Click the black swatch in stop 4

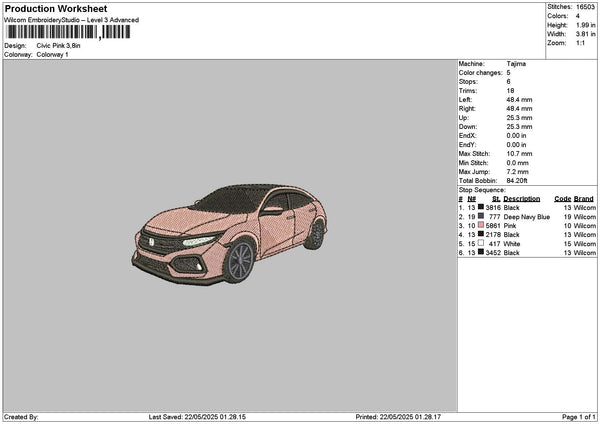tap(481, 234)
